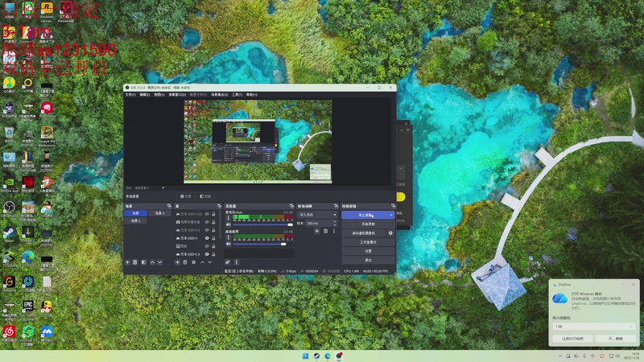This screenshot has height=362, width=644.
Task: Mute the 桌面音频 speaker icon
Action: click(229, 244)
